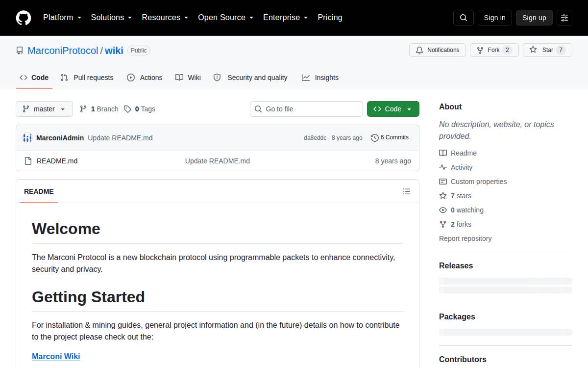Open the wiki repository name link
The width and height of the screenshot is (588, 368).
pyautogui.click(x=114, y=51)
